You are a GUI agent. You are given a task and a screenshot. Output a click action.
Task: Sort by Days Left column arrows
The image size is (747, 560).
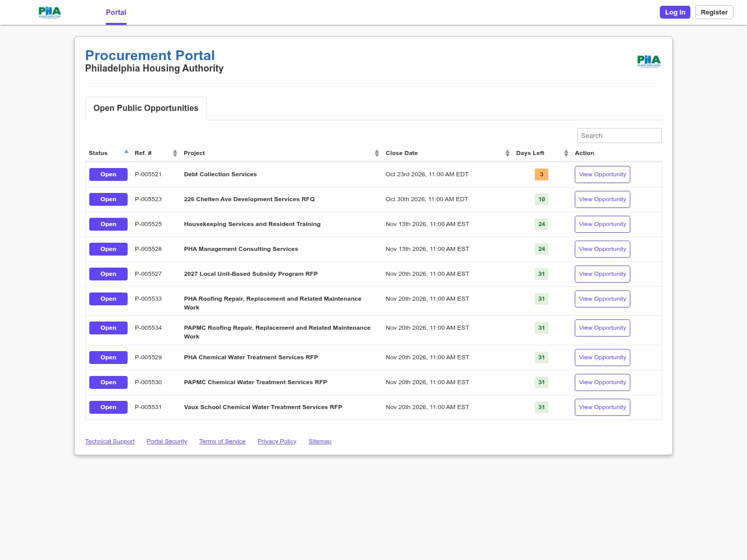click(566, 153)
